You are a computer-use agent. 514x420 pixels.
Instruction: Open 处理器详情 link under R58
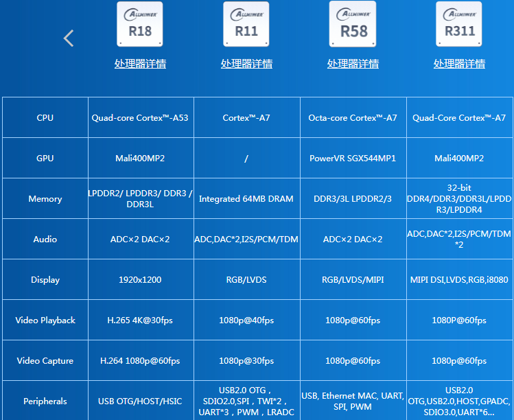353,64
